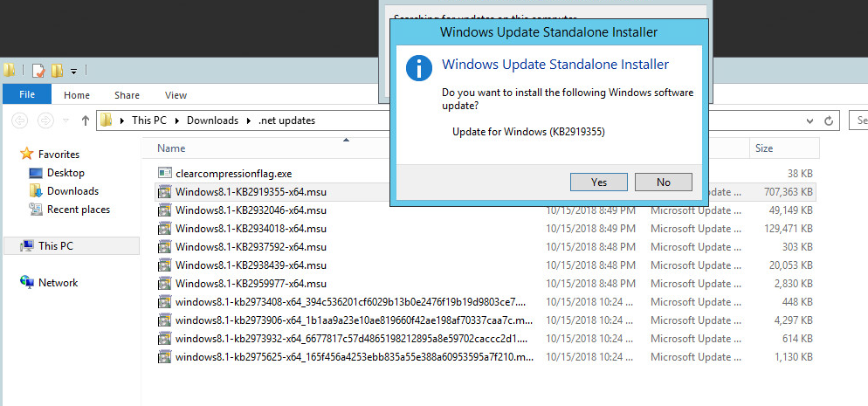Screen dimensions: 868x406
Task: Click the icon of Windows8.1-KB2938439-x64.msu
Action: pyautogui.click(x=164, y=265)
